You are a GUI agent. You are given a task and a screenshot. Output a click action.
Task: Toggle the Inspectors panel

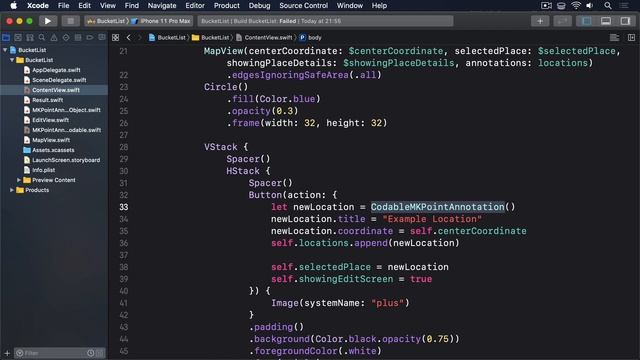[x=625, y=21]
